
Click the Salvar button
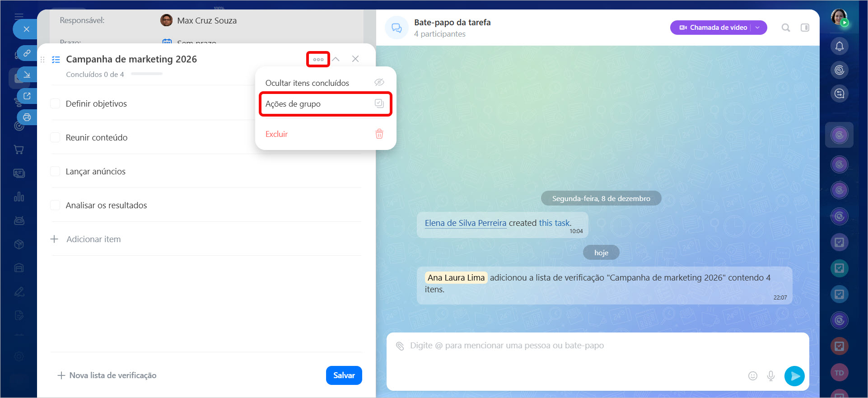tap(344, 375)
